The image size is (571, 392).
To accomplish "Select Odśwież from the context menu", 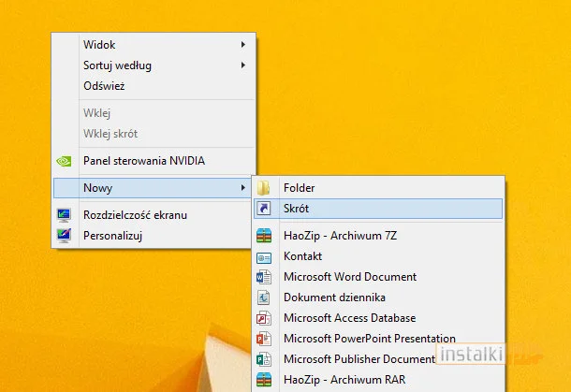I will (104, 86).
